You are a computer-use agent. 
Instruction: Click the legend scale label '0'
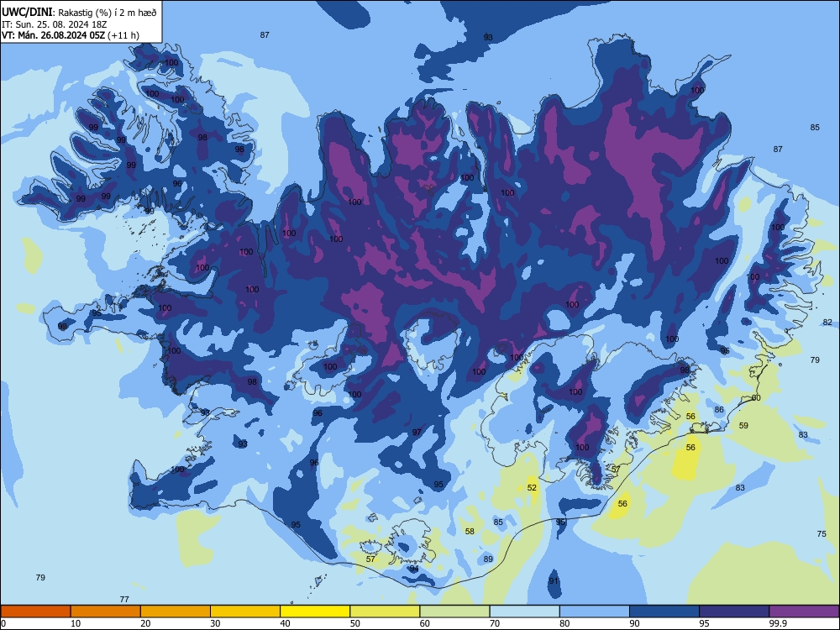click(x=3, y=623)
